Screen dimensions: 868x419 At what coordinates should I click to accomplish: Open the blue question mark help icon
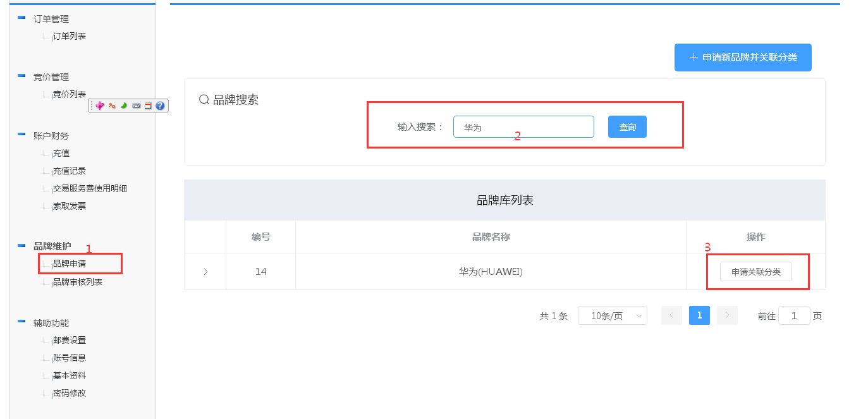160,106
